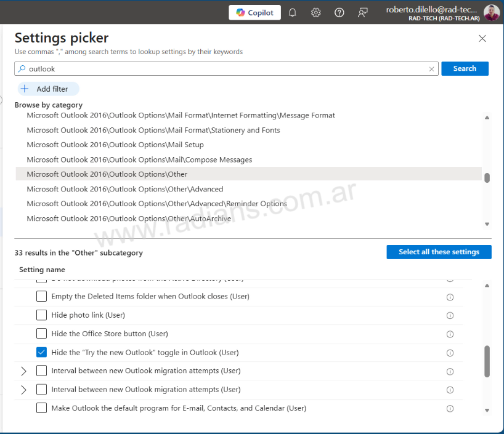Select Outlook Options\Mail Setup category
This screenshot has width=504, height=434.
tap(115, 145)
